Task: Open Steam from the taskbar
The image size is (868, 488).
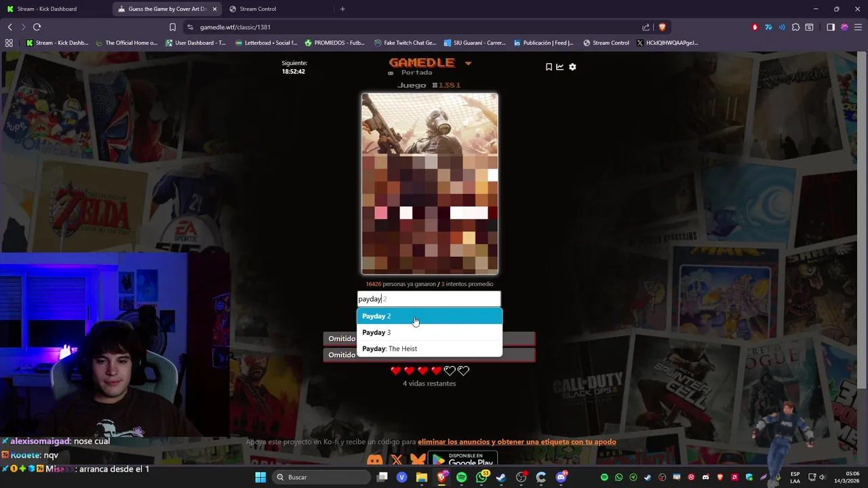Action: coord(501,477)
